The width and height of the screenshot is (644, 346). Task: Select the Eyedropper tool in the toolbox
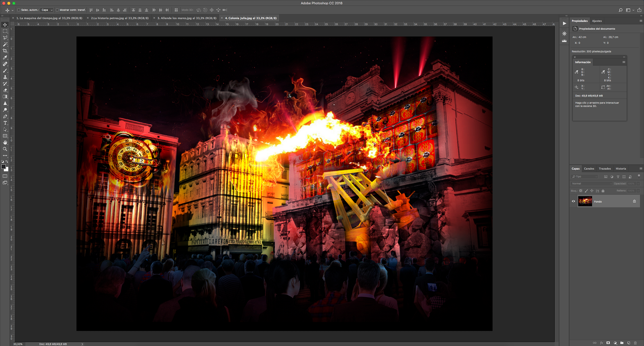click(5, 57)
